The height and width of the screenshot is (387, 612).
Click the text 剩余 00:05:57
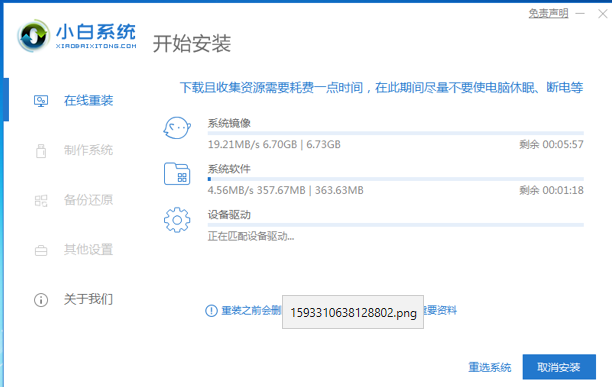pyautogui.click(x=551, y=144)
